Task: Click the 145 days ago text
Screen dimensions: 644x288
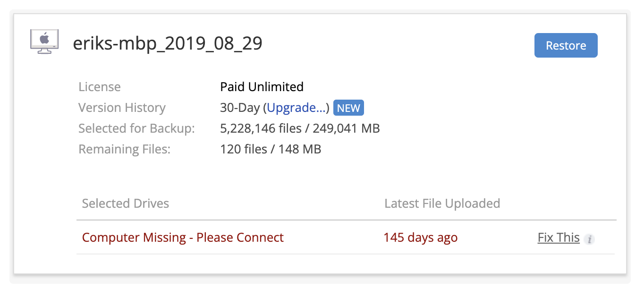Action: pos(420,237)
